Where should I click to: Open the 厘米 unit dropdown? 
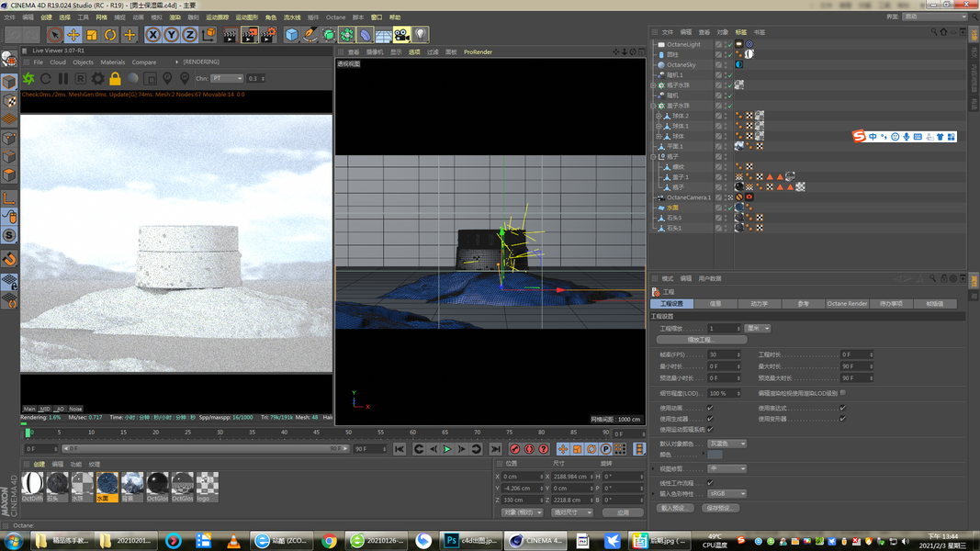tap(758, 329)
